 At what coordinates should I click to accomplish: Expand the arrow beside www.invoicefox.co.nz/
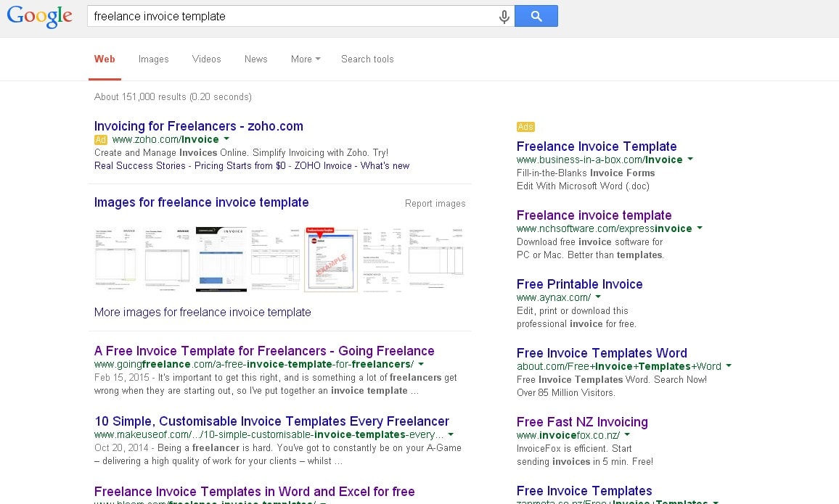[x=627, y=436]
